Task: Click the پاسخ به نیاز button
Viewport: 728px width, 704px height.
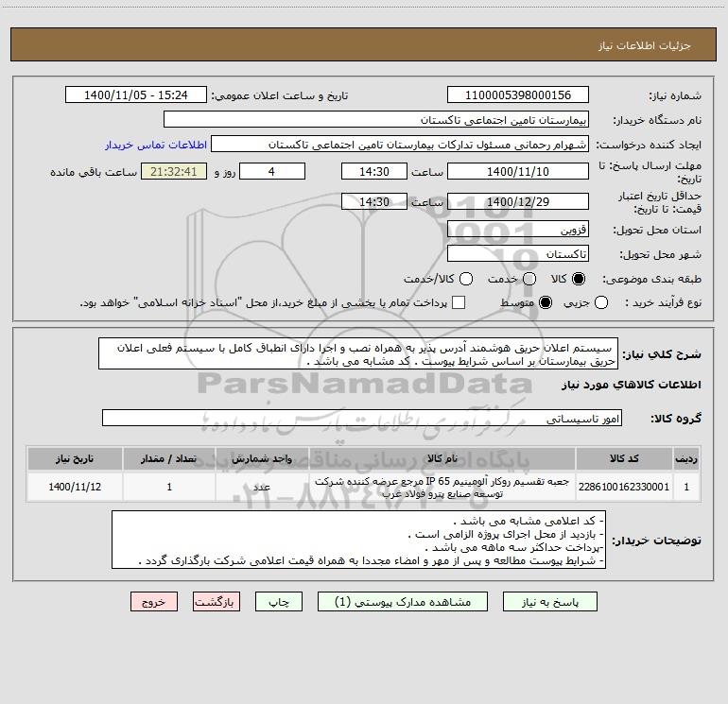Action: [x=550, y=602]
